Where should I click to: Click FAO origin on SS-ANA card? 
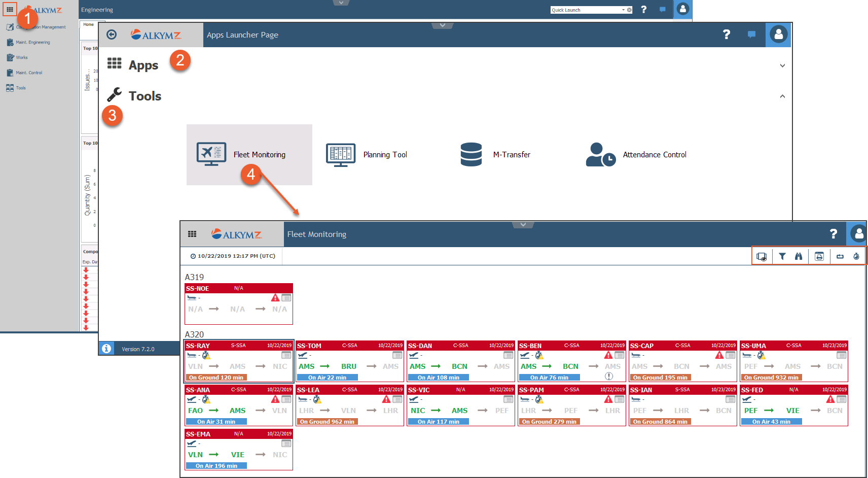pos(196,411)
